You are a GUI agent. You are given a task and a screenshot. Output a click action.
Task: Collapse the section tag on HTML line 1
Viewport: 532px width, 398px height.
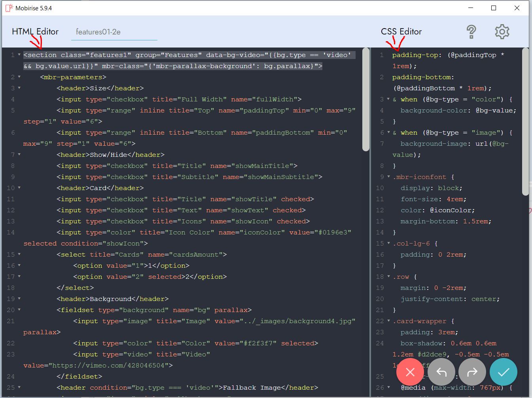coord(19,55)
